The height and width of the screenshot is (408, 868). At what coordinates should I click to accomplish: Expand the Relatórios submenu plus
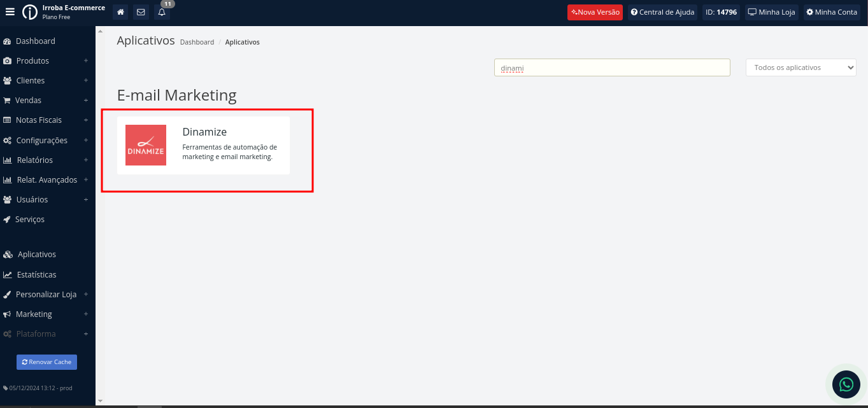tap(86, 160)
